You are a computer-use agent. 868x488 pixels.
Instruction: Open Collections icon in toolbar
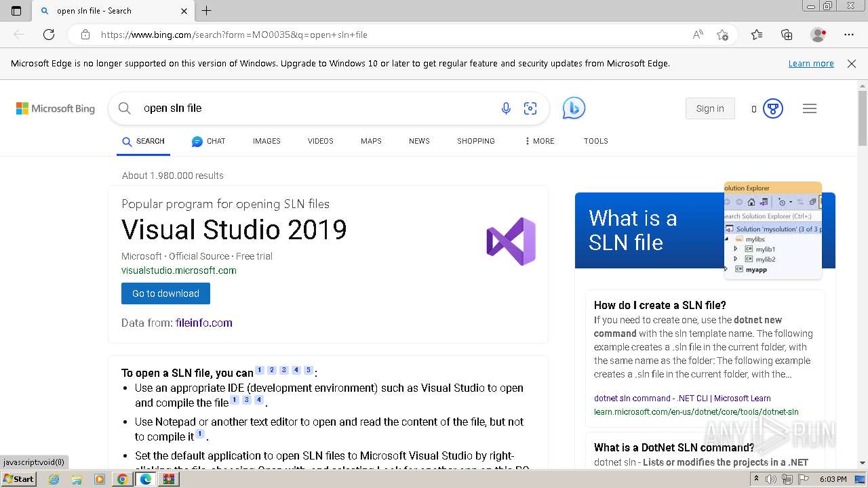pos(787,35)
